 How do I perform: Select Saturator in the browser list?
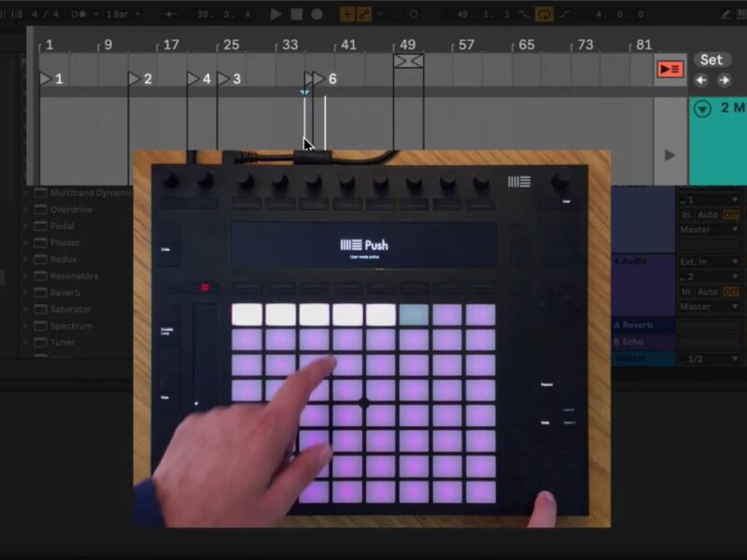pos(71,310)
